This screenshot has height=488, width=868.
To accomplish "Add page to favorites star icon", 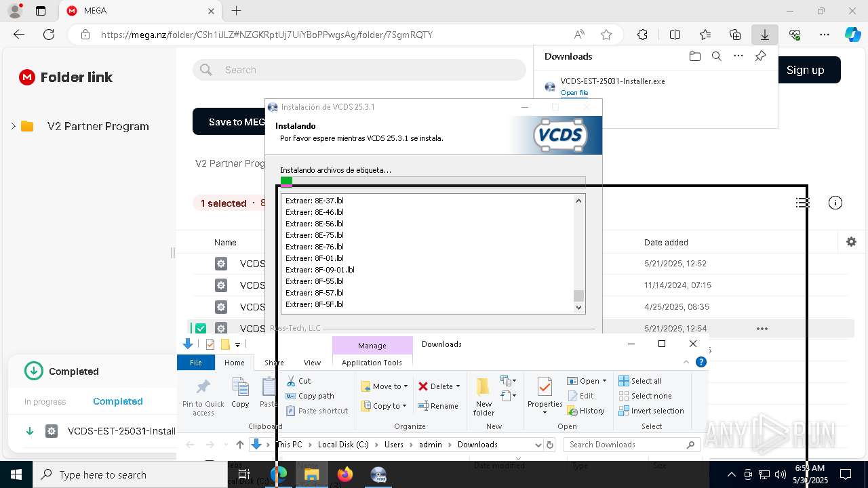I will tap(606, 35).
